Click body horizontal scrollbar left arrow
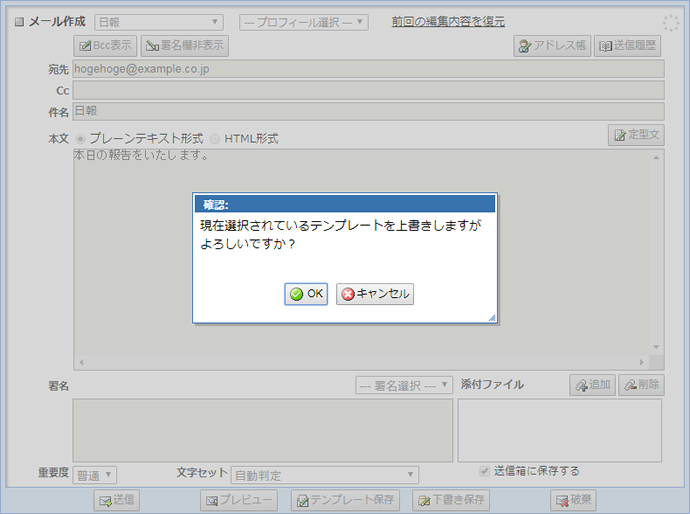This screenshot has width=690, height=514. pos(81,362)
